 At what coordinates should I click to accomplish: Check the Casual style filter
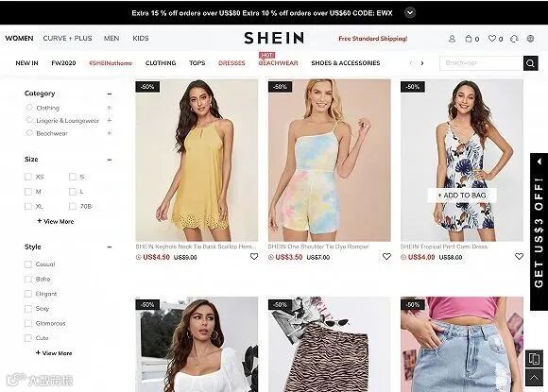coord(28,264)
